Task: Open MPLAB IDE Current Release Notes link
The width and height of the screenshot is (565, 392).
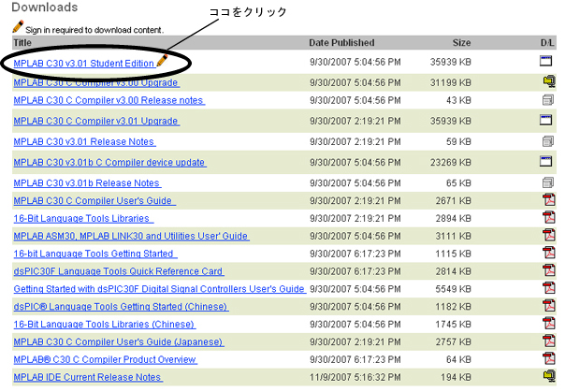Action: pyautogui.click(x=88, y=378)
